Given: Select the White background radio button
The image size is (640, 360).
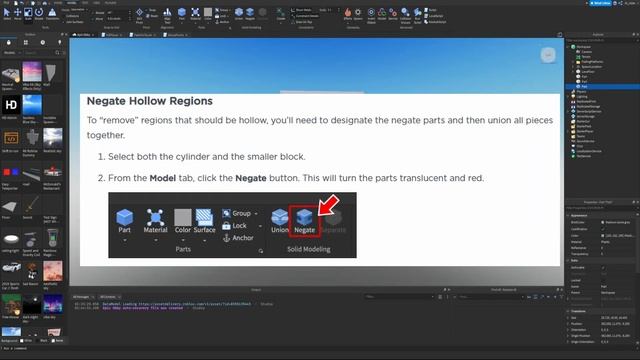Looking at the screenshot, I should pos(22,340).
